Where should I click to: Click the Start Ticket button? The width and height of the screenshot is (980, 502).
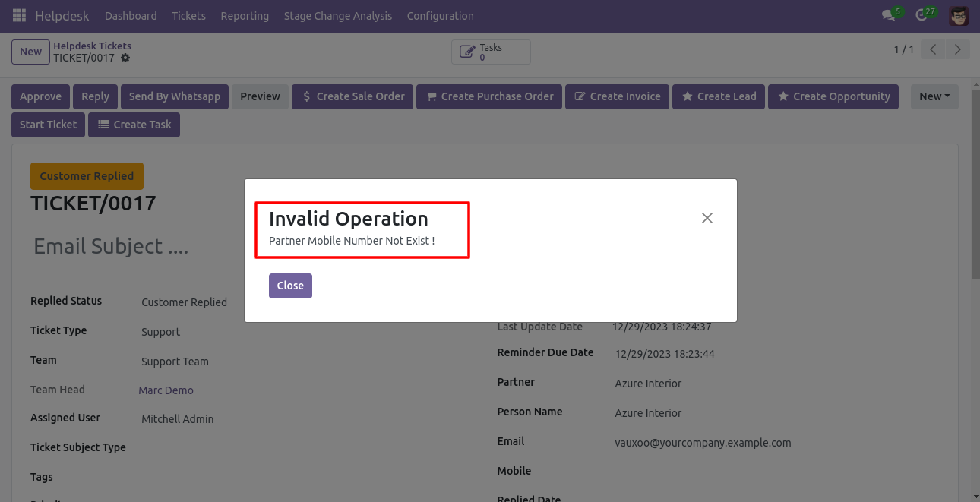[48, 125]
